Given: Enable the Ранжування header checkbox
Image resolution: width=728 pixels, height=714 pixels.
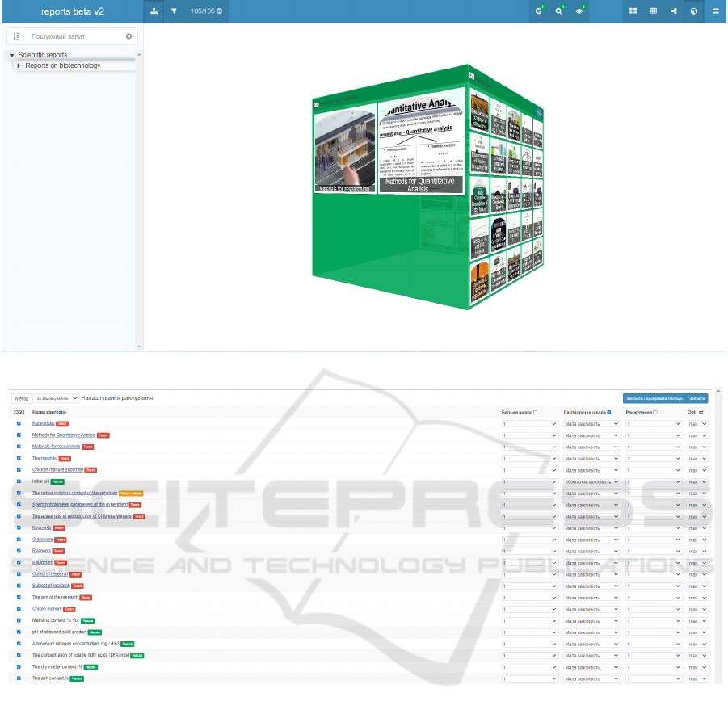Looking at the screenshot, I should coord(655,412).
